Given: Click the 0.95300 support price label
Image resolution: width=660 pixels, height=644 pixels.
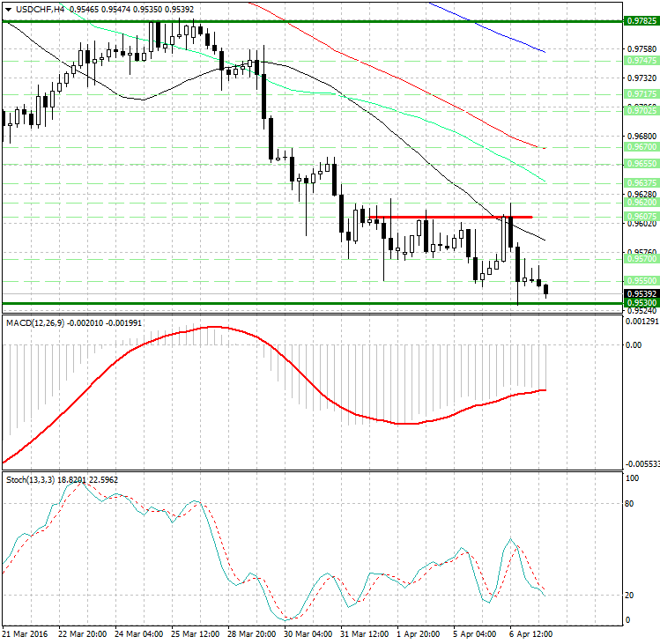Looking at the screenshot, I should click(641, 303).
